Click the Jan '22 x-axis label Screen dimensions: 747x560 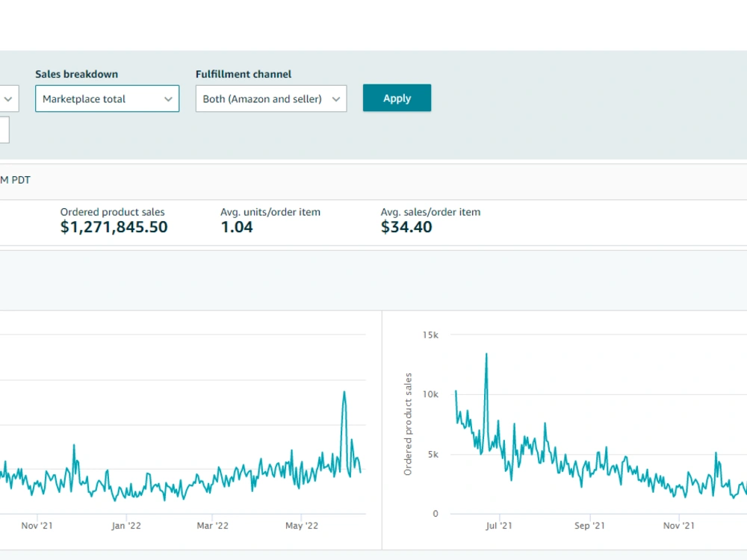click(x=126, y=526)
